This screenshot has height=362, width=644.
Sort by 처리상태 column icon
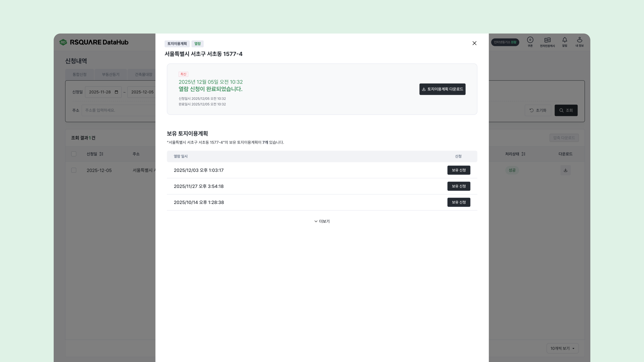tap(523, 154)
